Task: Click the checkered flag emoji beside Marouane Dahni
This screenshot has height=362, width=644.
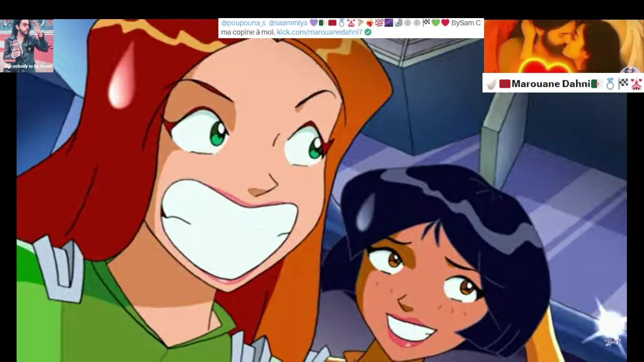Action: (623, 83)
